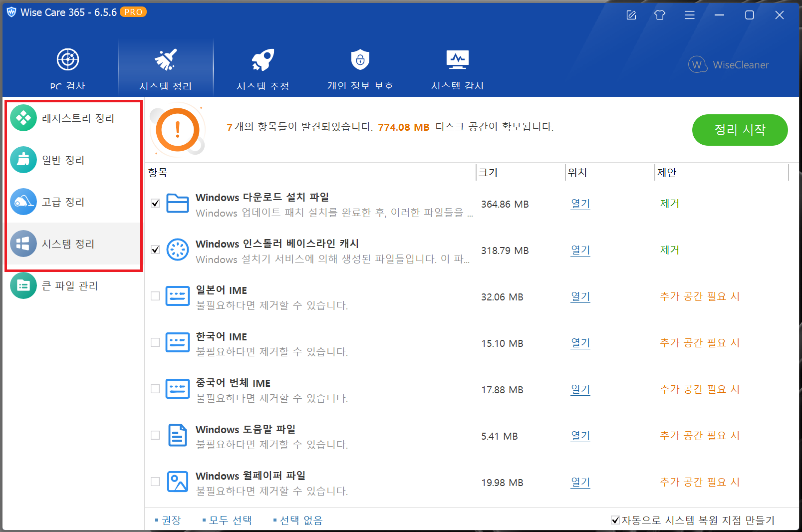This screenshot has height=532, width=802.
Task: Click the 권장 selection link
Action: point(171,520)
